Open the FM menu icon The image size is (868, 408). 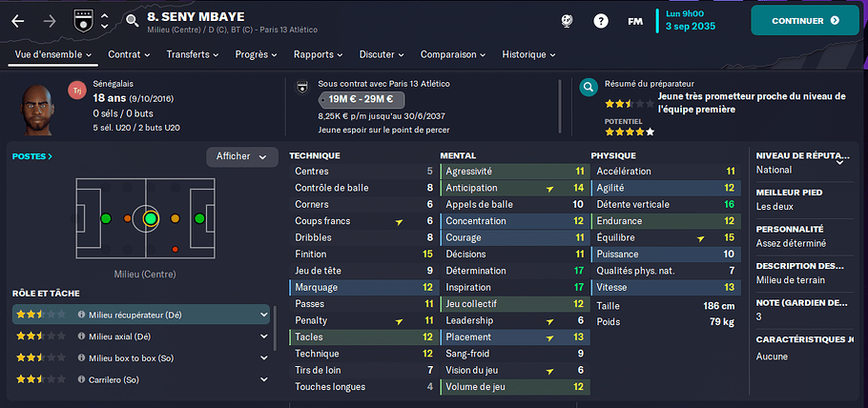click(635, 22)
